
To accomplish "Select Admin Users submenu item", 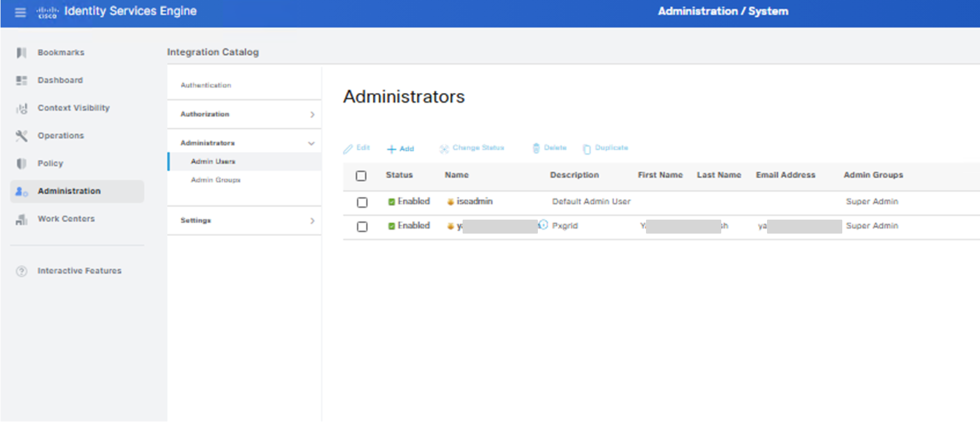I will (x=213, y=161).
